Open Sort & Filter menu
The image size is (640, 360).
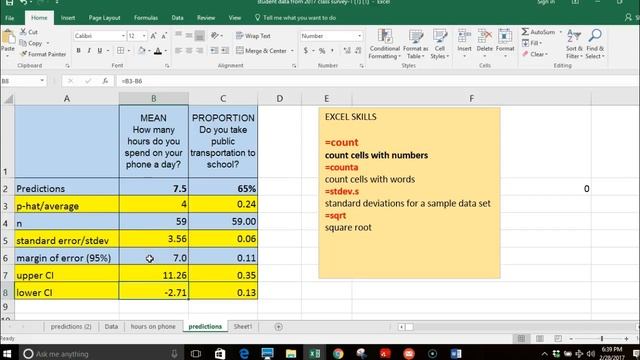(574, 44)
